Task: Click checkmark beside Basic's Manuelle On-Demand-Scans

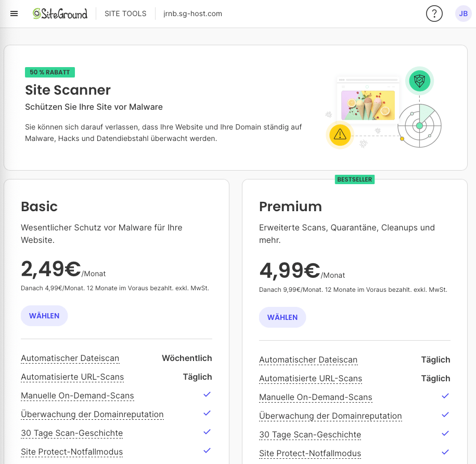Action: pos(207,395)
